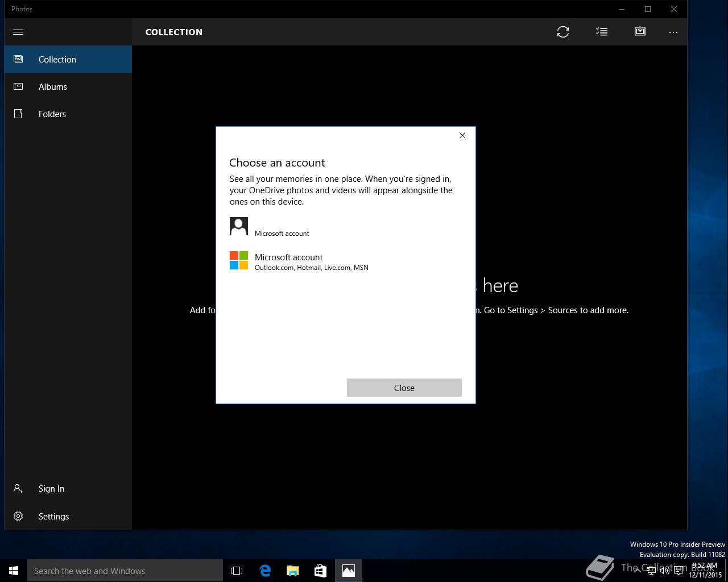Open File Explorer from the taskbar
This screenshot has width=728, height=582.
293,571
